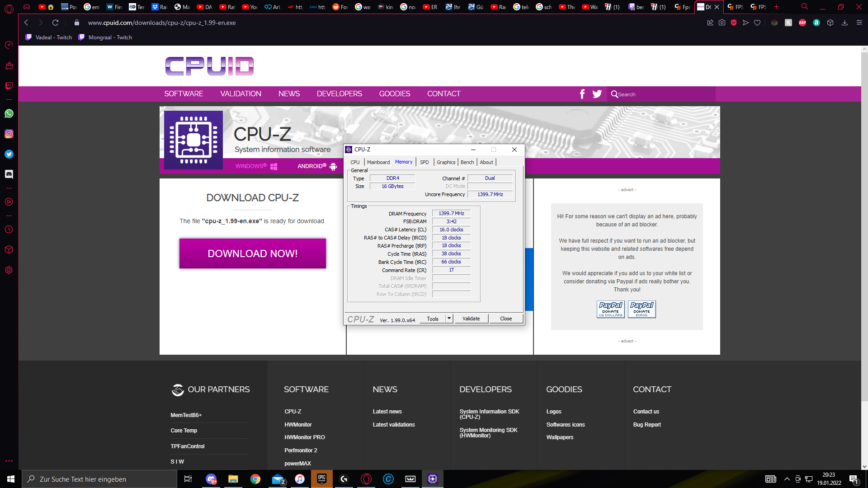Click the DOWNLOAD NOW! button
Screen dimensions: 868x488
[x=252, y=253]
